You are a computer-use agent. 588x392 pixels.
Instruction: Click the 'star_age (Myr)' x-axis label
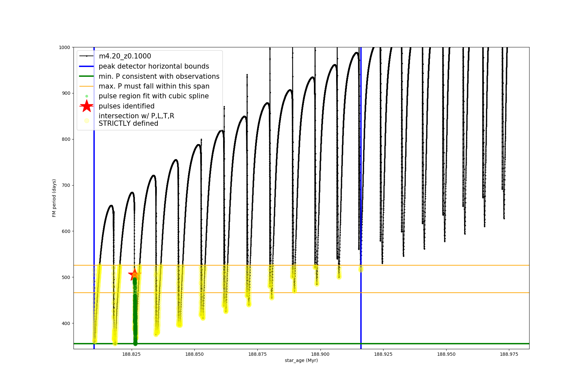(x=301, y=360)
